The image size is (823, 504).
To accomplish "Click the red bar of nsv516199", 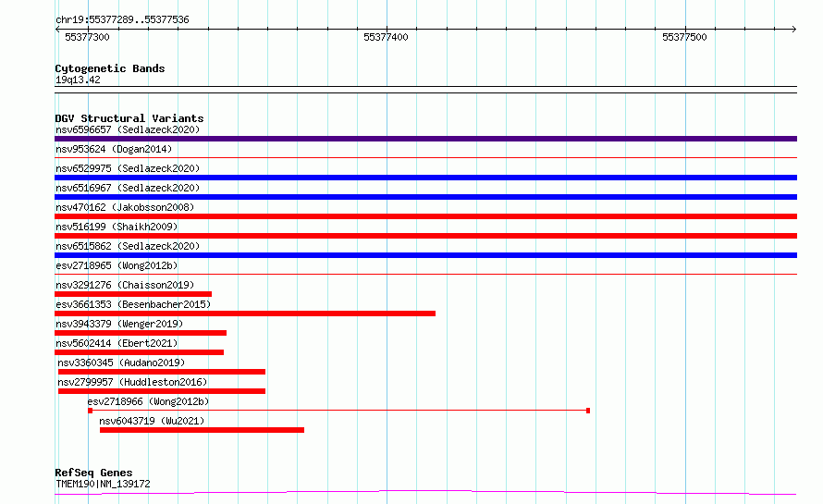I will [x=425, y=236].
